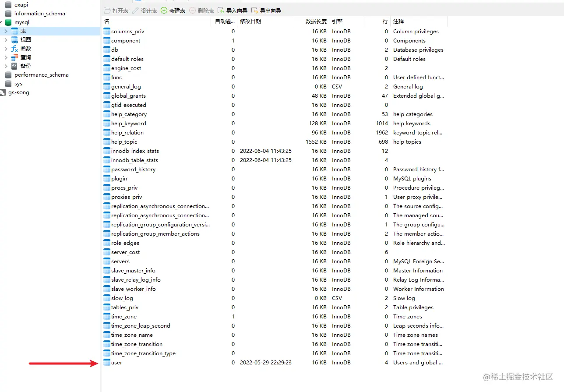Click the table icon beside engine_cost
The image size is (564, 392).
[107, 68]
